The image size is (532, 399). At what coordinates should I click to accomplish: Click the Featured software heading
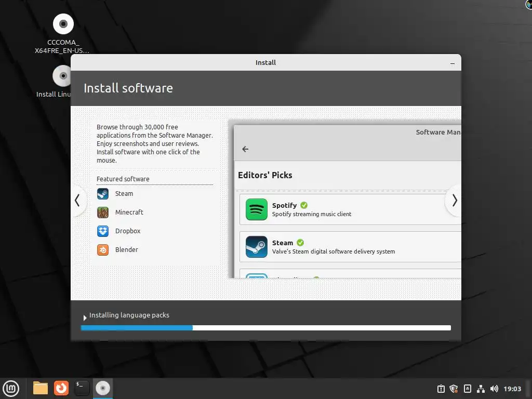(123, 179)
